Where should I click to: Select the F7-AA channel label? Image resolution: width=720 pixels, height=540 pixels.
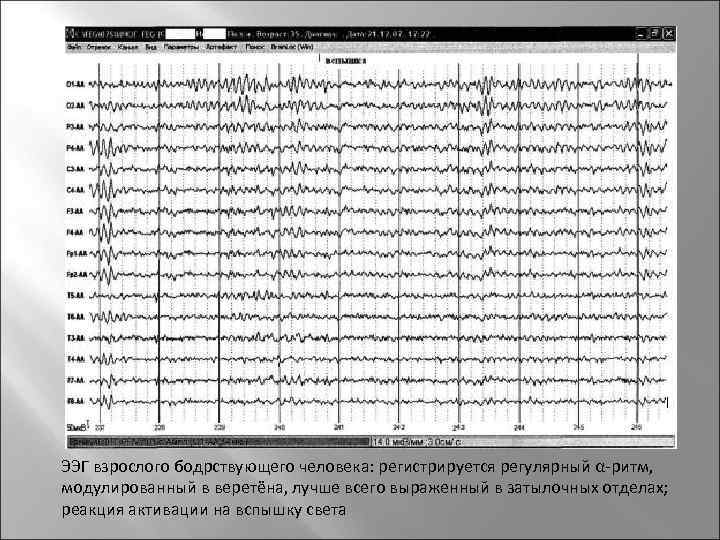pos(75,380)
